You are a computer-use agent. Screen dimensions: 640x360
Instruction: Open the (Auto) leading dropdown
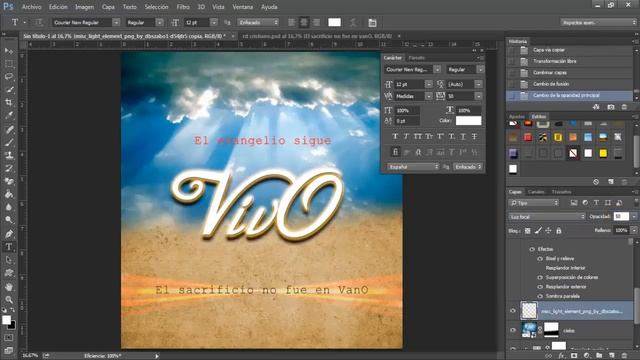(478, 84)
